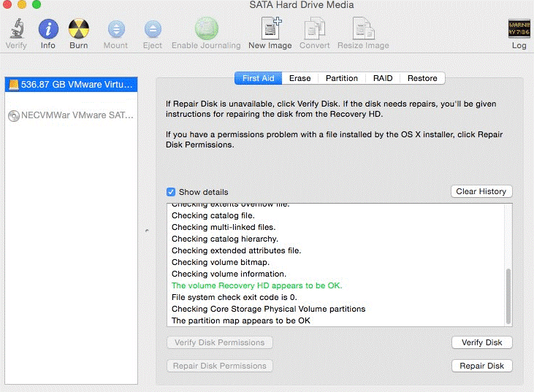Viewport: 534px width, 392px height.
Task: Click the Clear History button
Action: pyautogui.click(x=481, y=191)
